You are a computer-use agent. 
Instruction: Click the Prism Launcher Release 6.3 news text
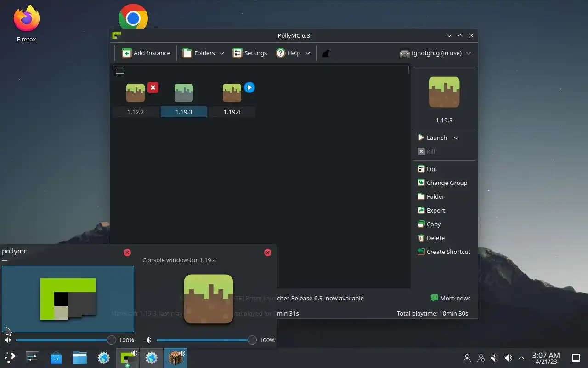(x=320, y=298)
